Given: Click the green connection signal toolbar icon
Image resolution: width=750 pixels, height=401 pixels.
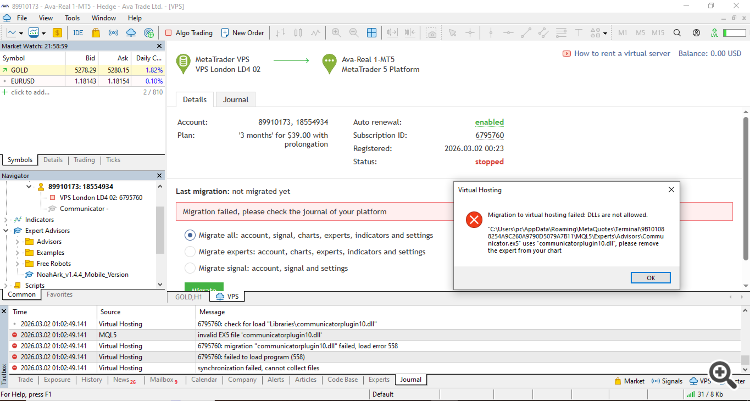Looking at the screenshot, I should [x=714, y=33].
